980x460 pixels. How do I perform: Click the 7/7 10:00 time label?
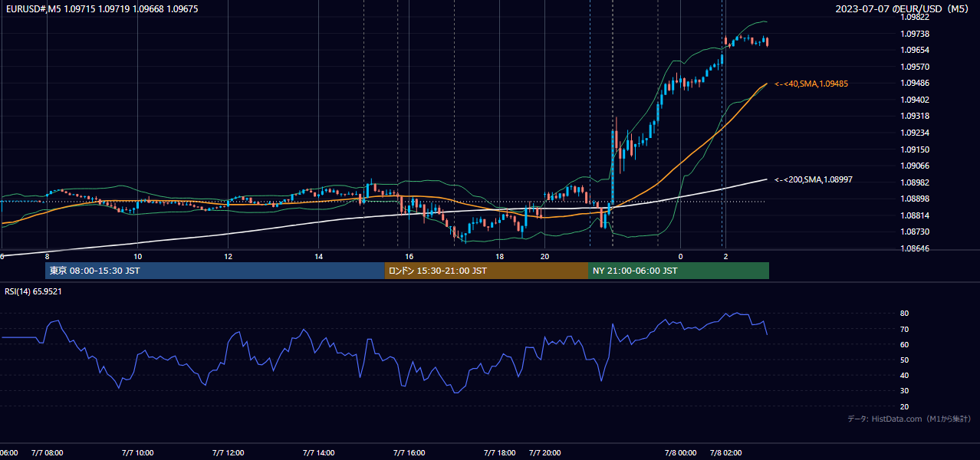[137, 453]
